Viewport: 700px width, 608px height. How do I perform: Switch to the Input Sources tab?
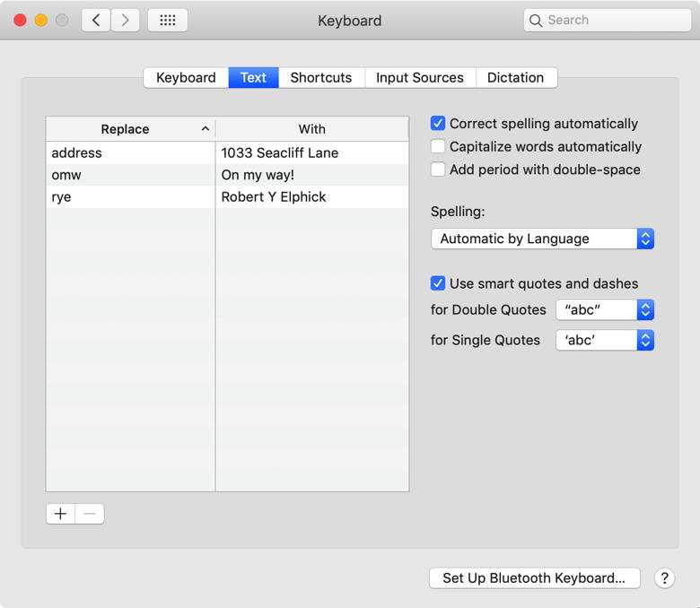tap(419, 77)
